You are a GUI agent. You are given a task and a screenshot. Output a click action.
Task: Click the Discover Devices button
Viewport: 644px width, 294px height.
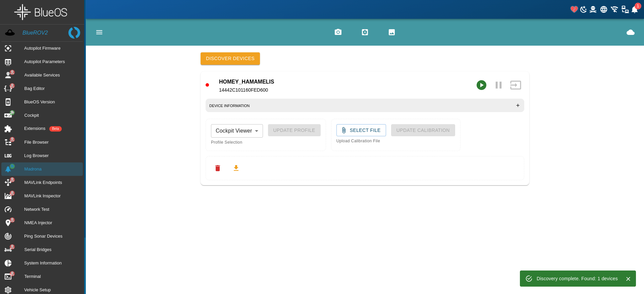pyautogui.click(x=230, y=59)
